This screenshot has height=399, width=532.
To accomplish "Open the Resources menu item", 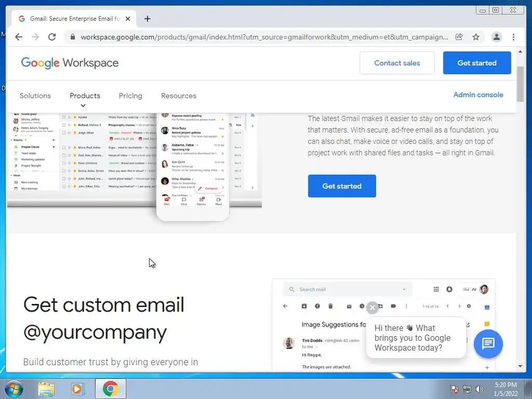I will [179, 96].
